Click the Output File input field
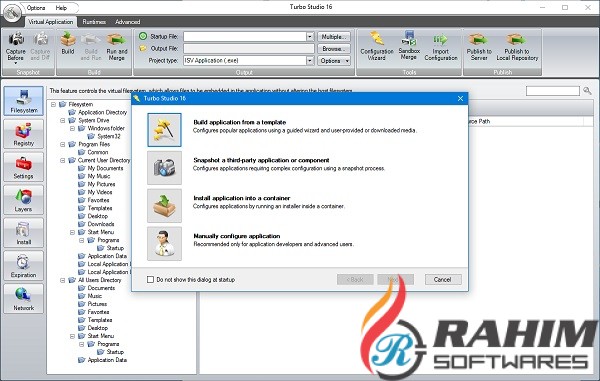The height and width of the screenshot is (381, 600). click(249, 49)
